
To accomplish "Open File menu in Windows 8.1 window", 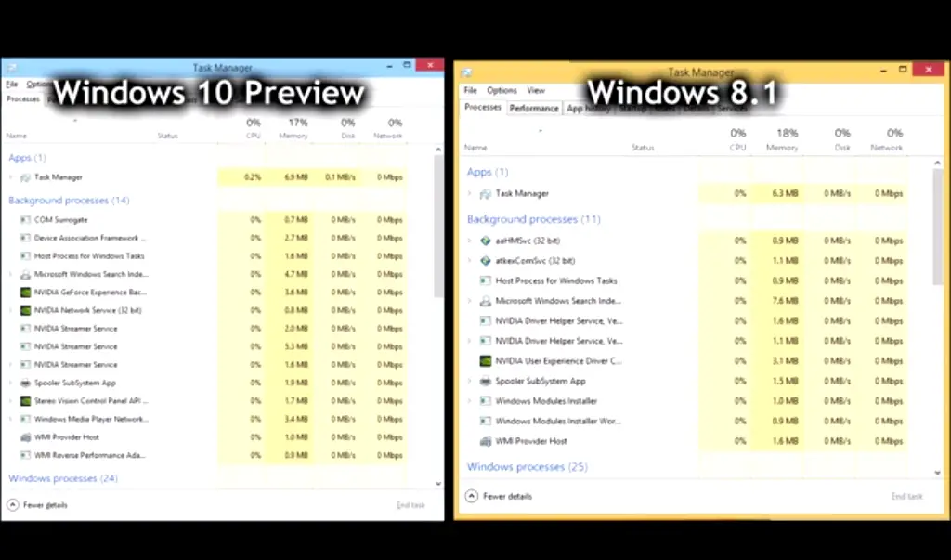I will point(471,90).
